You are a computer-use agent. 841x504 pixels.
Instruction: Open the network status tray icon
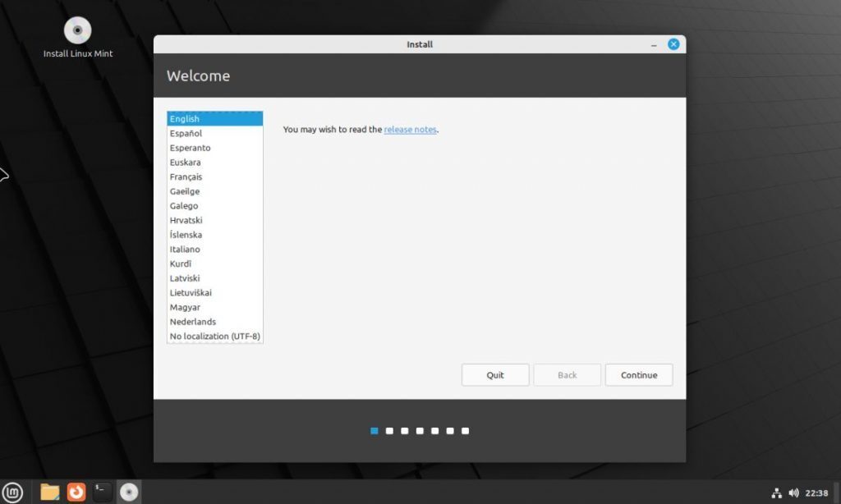coord(775,492)
